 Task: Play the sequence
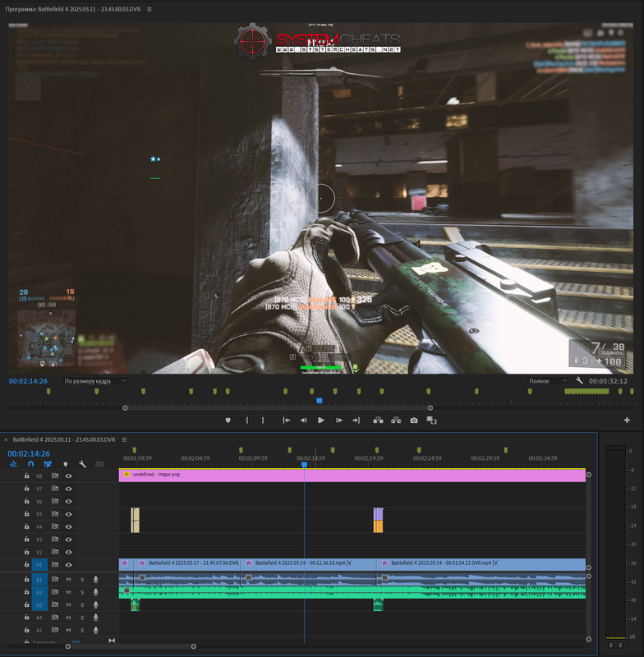(x=321, y=420)
